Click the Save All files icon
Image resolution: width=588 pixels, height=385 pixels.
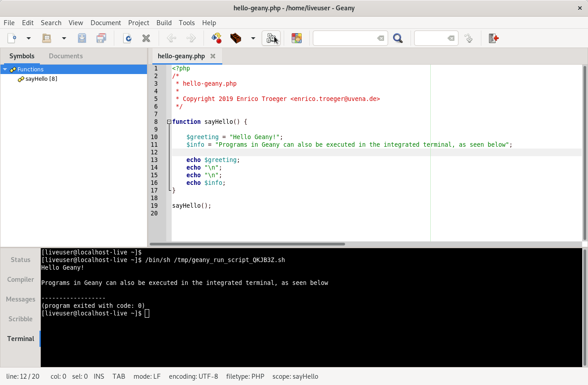101,38
